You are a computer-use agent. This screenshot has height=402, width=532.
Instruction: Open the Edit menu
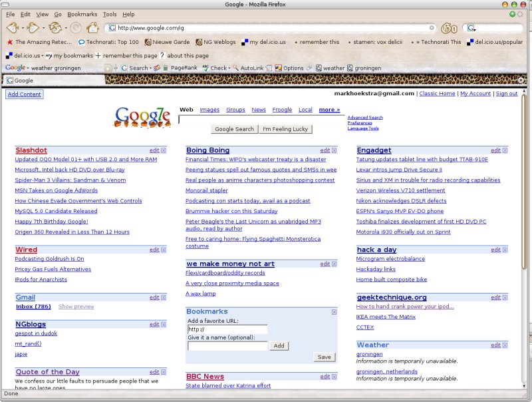25,14
